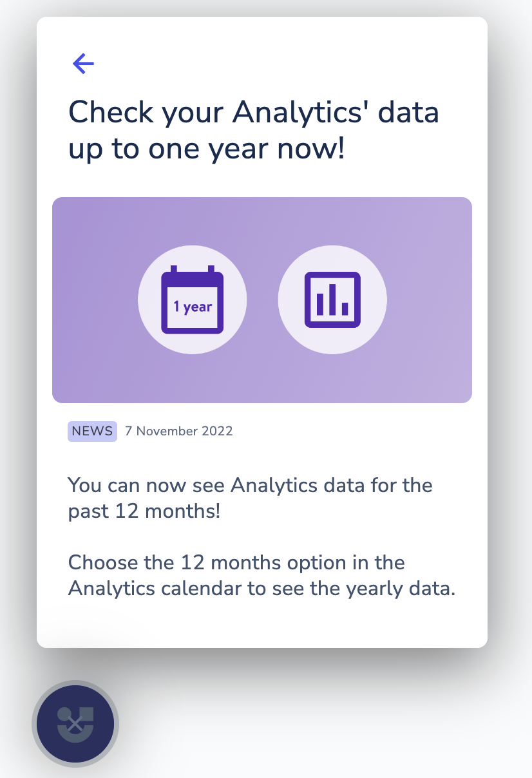The image size is (532, 778).
Task: Click the 7 November 2022 date
Action: point(178,431)
